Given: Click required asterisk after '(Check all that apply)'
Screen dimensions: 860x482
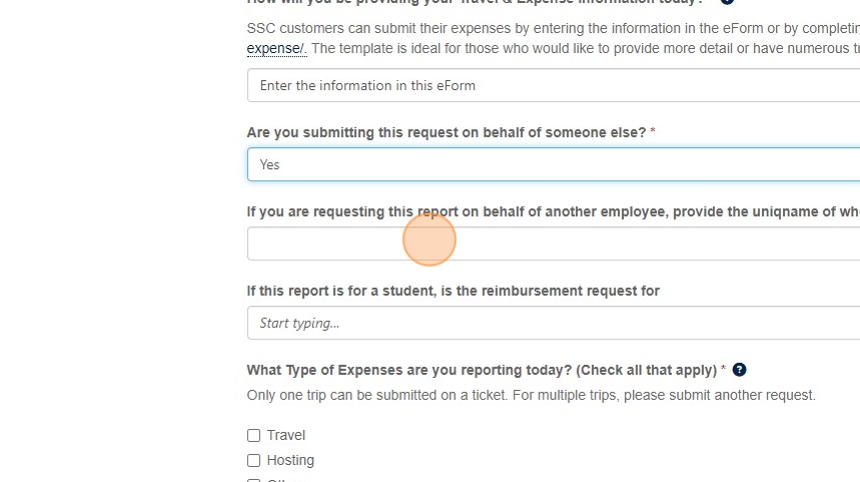Looking at the screenshot, I should [723, 370].
